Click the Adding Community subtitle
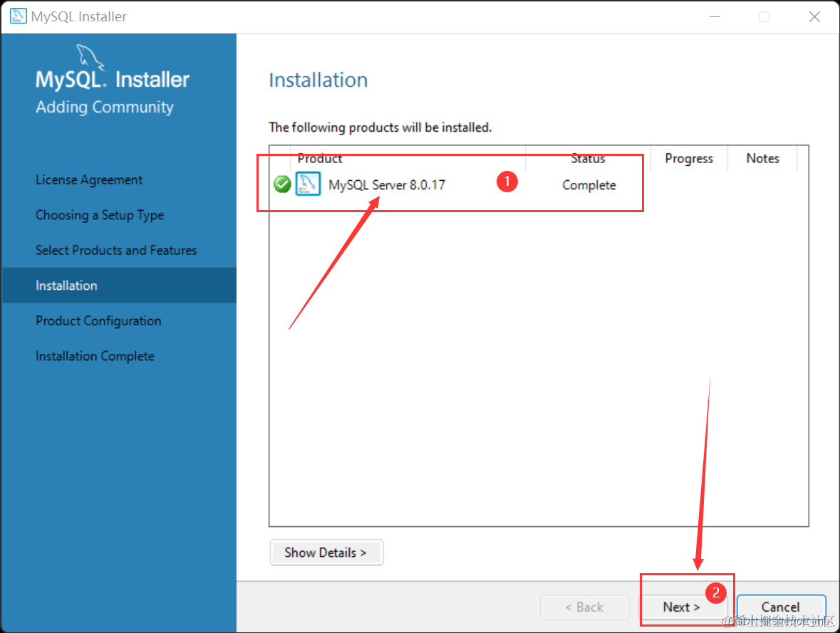840x633 pixels. tap(105, 107)
